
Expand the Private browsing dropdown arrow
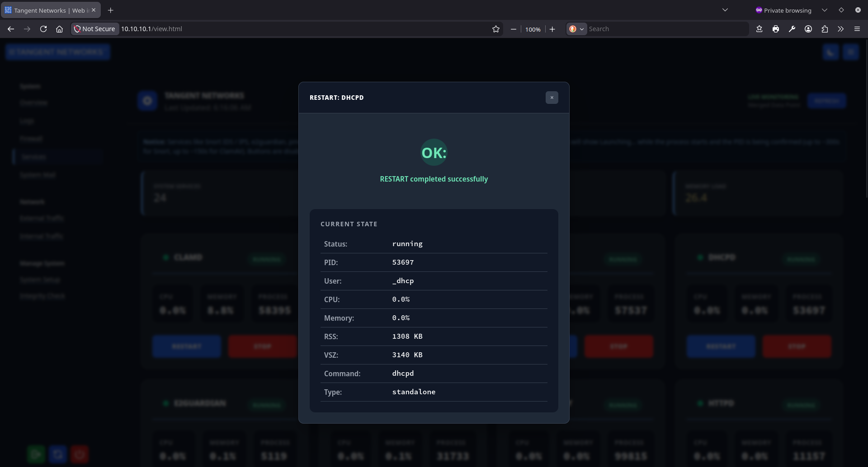click(824, 9)
